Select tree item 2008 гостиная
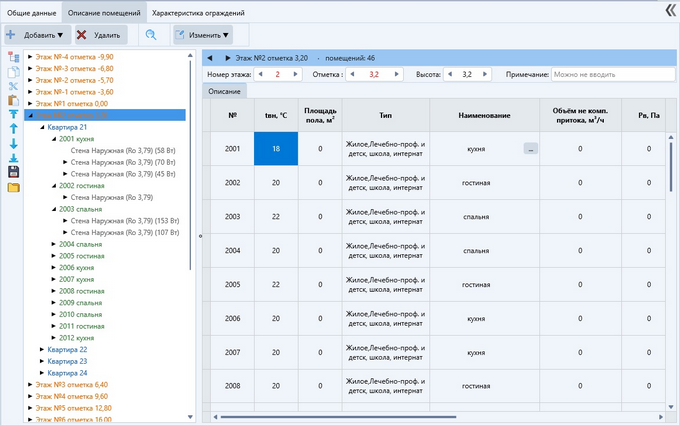680x426 pixels. pyautogui.click(x=82, y=291)
